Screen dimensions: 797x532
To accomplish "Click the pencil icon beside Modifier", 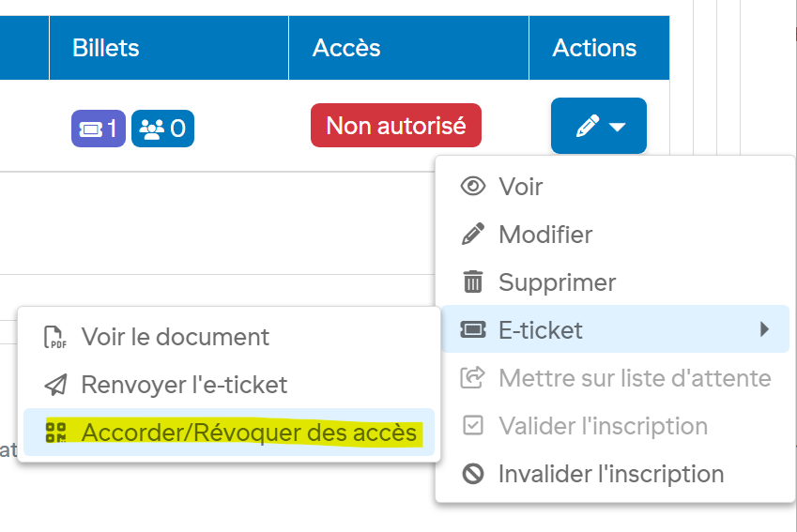I will (x=473, y=234).
